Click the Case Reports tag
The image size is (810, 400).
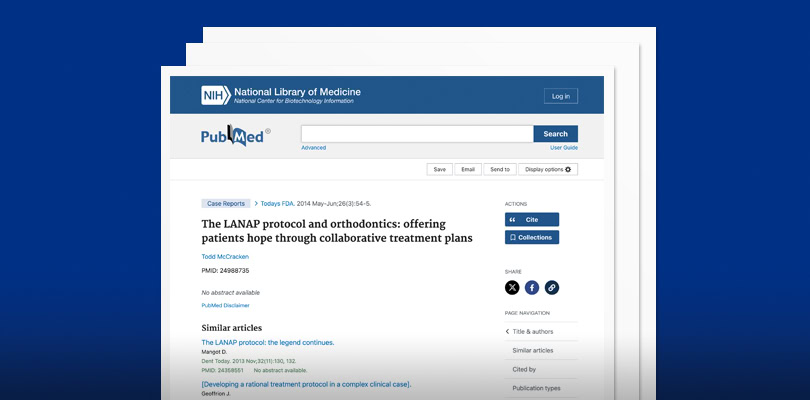[x=226, y=204]
